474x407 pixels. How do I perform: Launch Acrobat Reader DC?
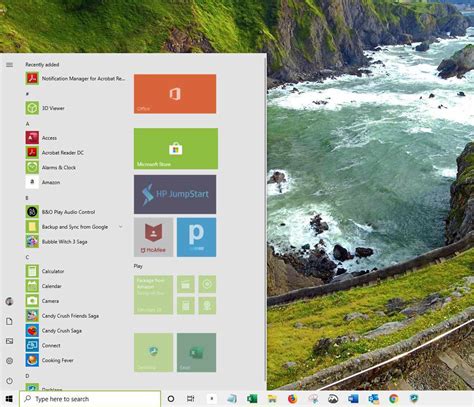[x=55, y=153]
